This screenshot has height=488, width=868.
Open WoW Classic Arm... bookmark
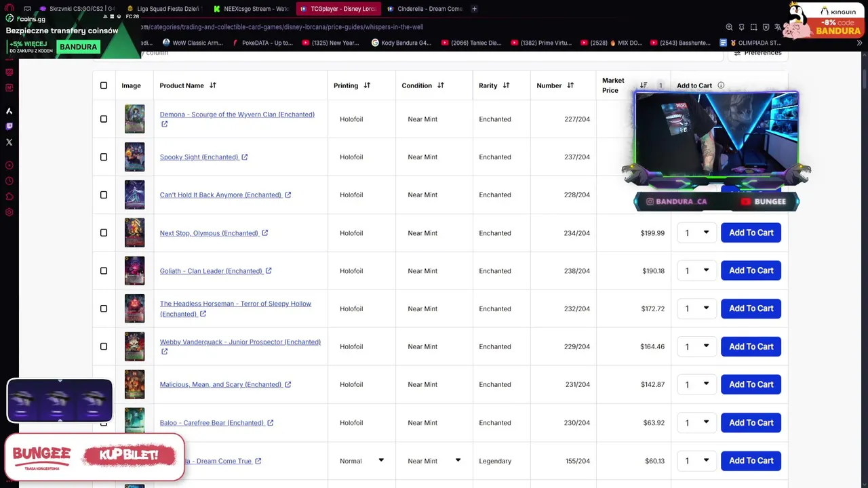coord(193,43)
